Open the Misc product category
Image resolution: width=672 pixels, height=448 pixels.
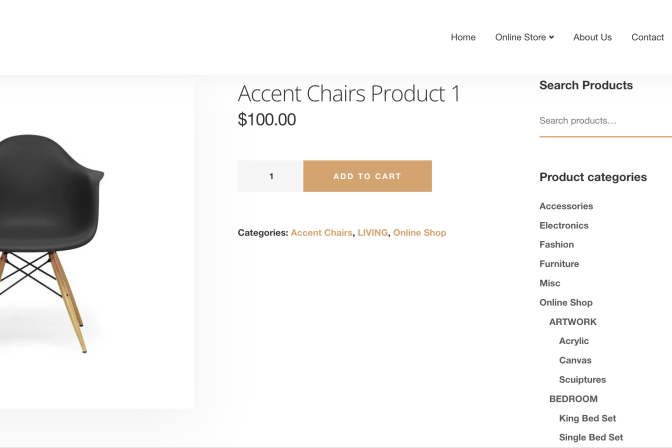tap(550, 283)
